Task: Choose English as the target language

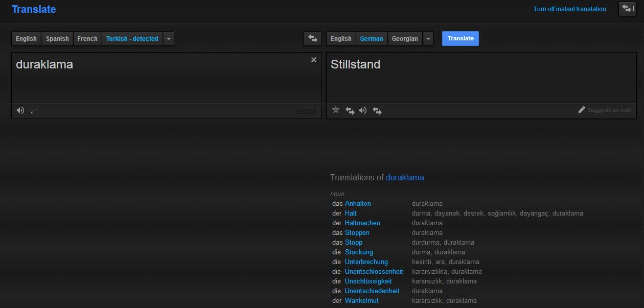Action: pyautogui.click(x=341, y=38)
